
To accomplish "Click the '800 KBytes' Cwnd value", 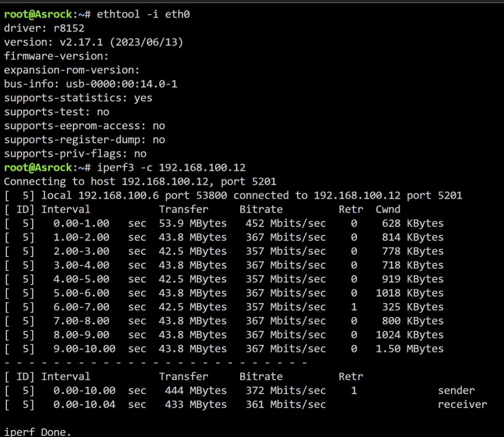I will tap(413, 321).
